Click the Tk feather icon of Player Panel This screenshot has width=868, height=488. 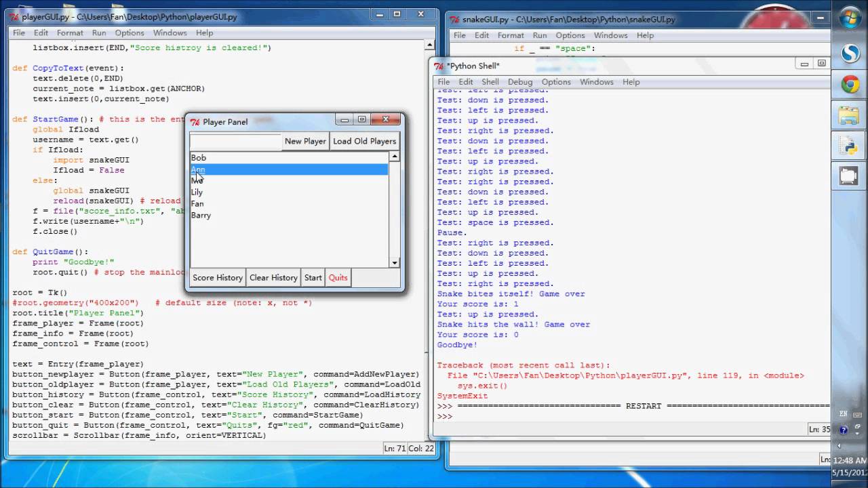coord(195,122)
